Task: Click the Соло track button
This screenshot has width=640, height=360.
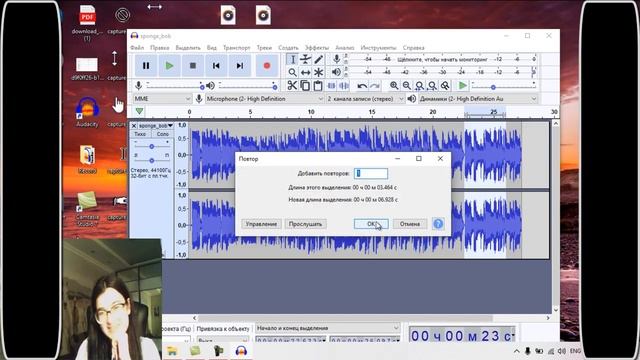Action: [x=162, y=134]
